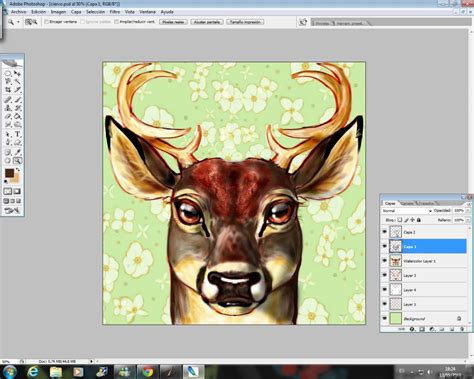This screenshot has height=379, width=474.
Task: Hide the Watercolor Layer 1 layer
Action: 385,261
